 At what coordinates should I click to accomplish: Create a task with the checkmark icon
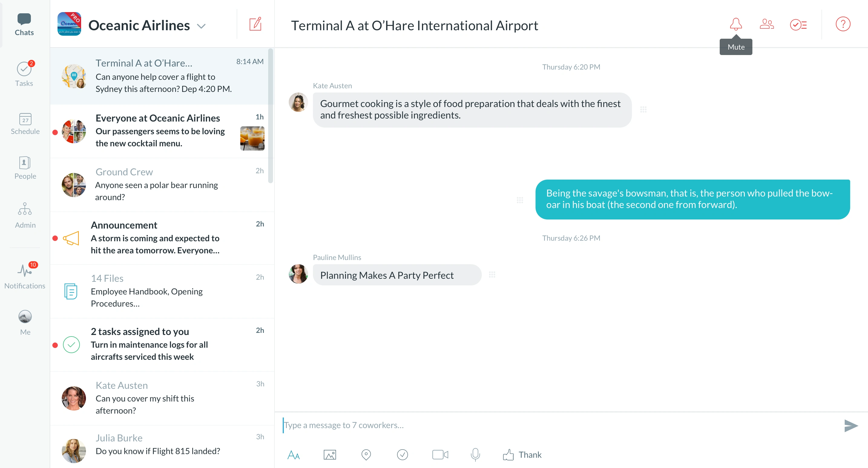402,455
